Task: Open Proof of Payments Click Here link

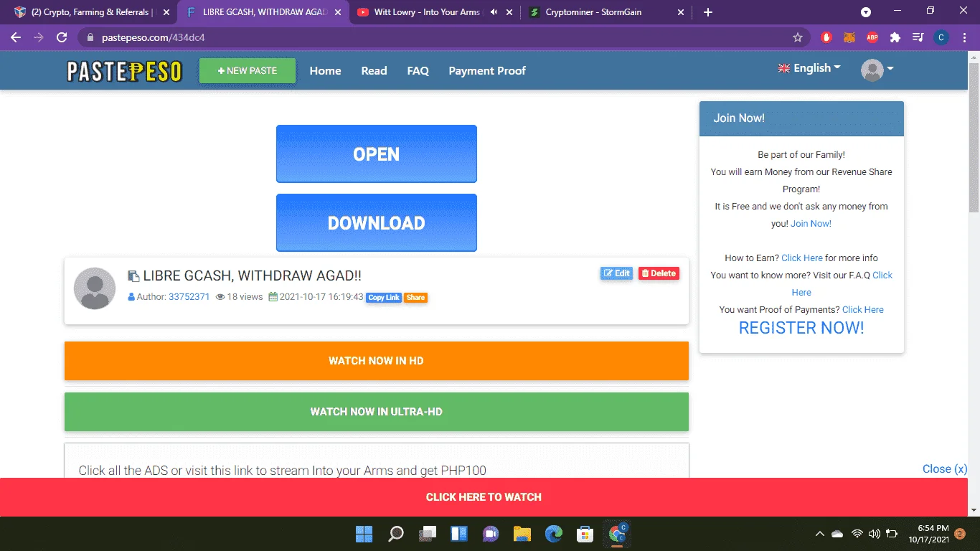Action: point(863,309)
